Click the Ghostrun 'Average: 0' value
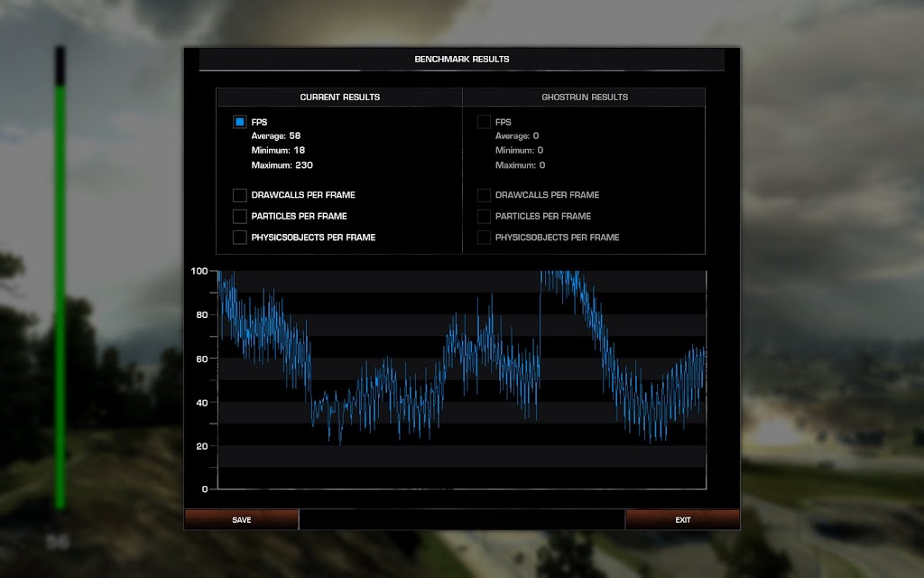The width and height of the screenshot is (924, 578). (x=517, y=135)
